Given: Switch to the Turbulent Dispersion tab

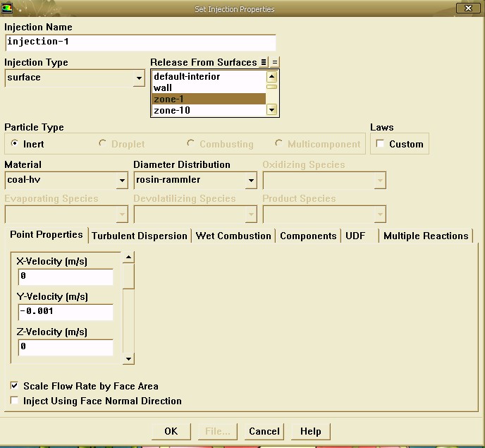Looking at the screenshot, I should [x=140, y=236].
